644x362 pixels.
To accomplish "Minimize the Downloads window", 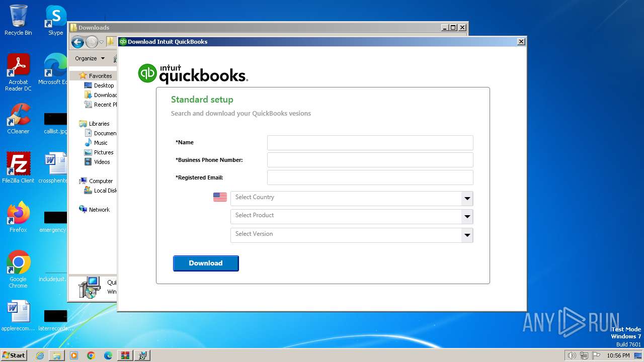I will tap(445, 28).
